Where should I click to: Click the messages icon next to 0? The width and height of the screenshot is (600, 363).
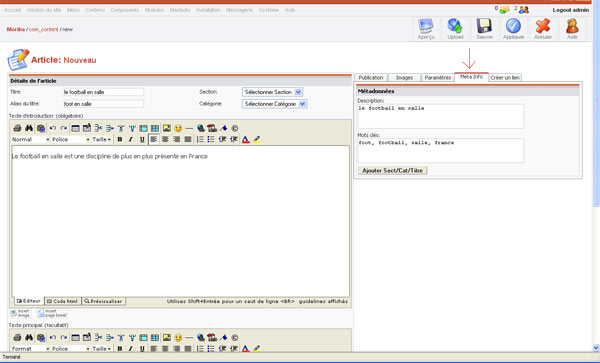[504, 10]
